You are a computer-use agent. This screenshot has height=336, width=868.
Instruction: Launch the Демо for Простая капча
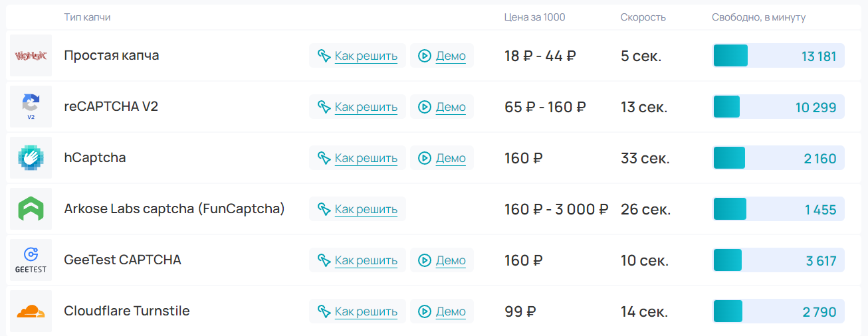coord(450,56)
